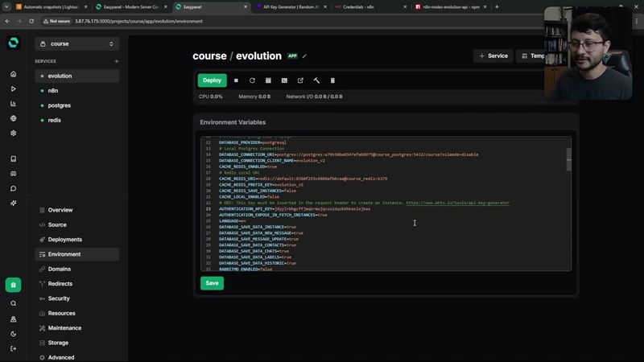This screenshot has width=644, height=362.
Task: Click the DATABASE_PROVIDER=postgresql line
Action: [253, 142]
